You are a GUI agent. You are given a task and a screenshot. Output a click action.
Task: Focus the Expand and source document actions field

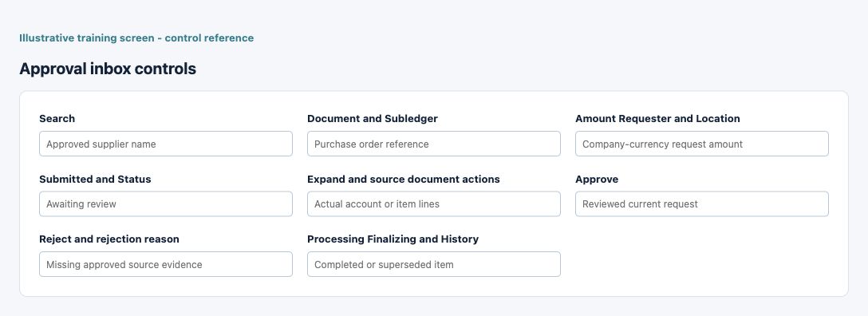(x=433, y=203)
